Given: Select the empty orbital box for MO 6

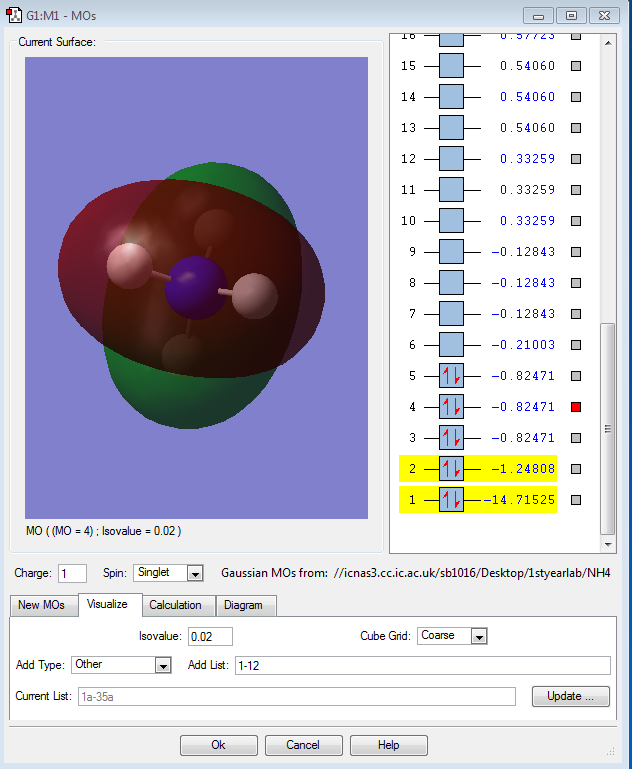Looking at the screenshot, I should (x=451, y=345).
